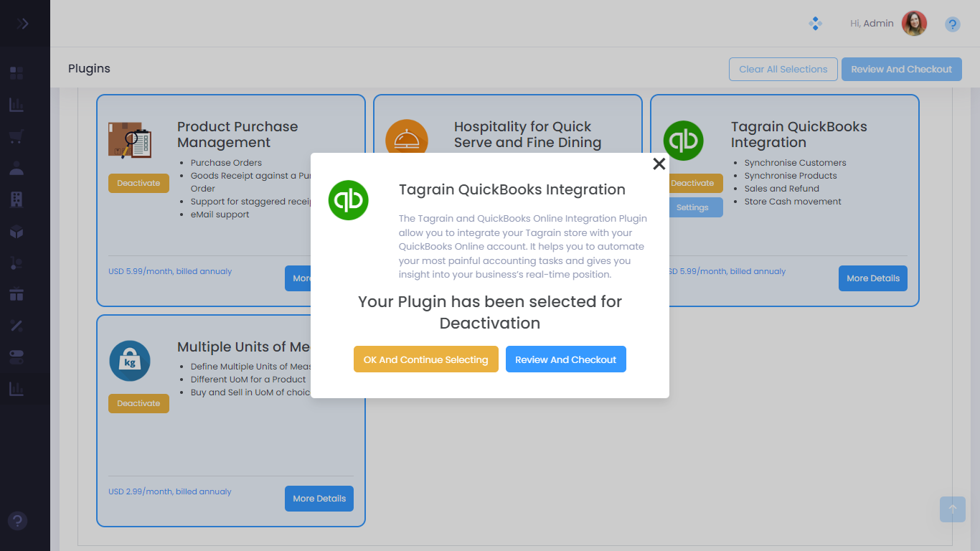Image resolution: width=980 pixels, height=551 pixels.
Task: Open the toggle switches icon in the sidebar
Action: 17,357
